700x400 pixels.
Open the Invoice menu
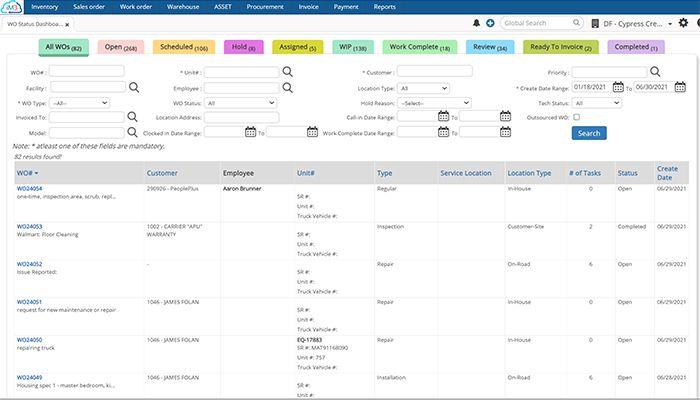coord(308,7)
